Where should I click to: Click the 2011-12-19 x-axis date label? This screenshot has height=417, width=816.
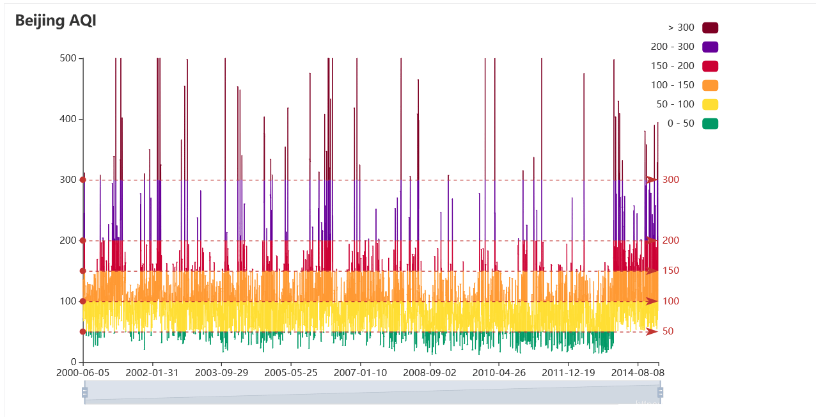click(x=567, y=373)
